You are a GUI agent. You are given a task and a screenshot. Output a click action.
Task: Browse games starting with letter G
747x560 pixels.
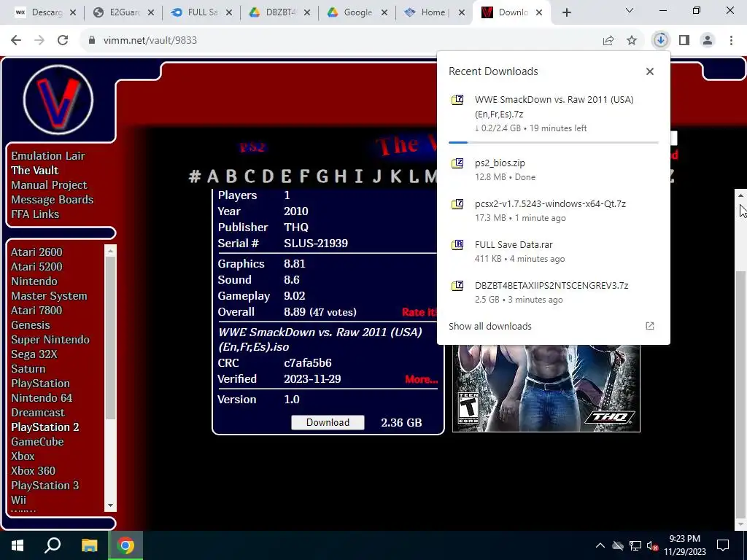click(x=322, y=176)
